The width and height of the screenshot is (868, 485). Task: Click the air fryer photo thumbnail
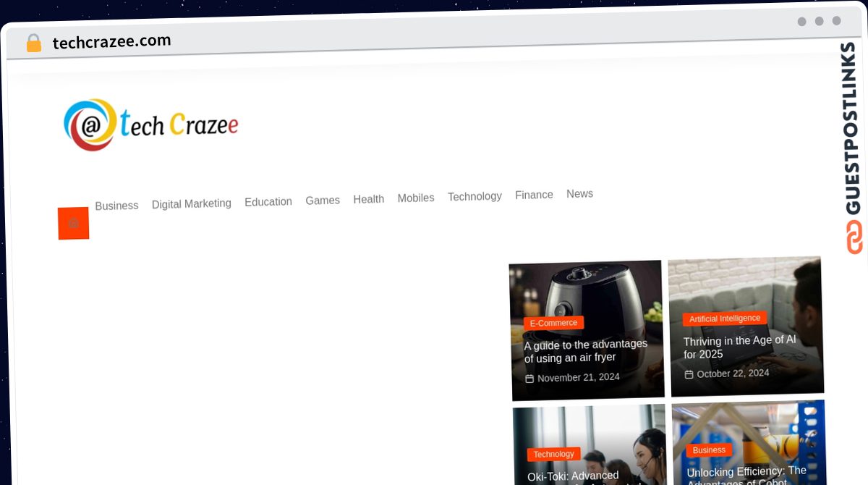coord(587,330)
